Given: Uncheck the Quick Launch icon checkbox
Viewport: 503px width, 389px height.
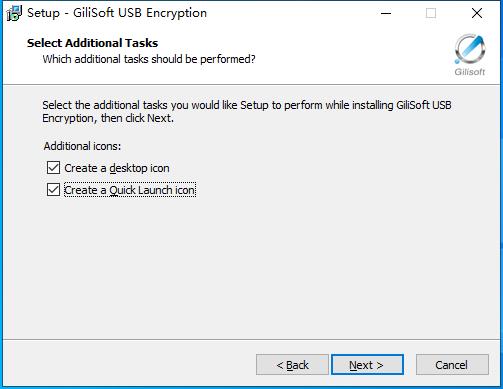Looking at the screenshot, I should tap(53, 190).
